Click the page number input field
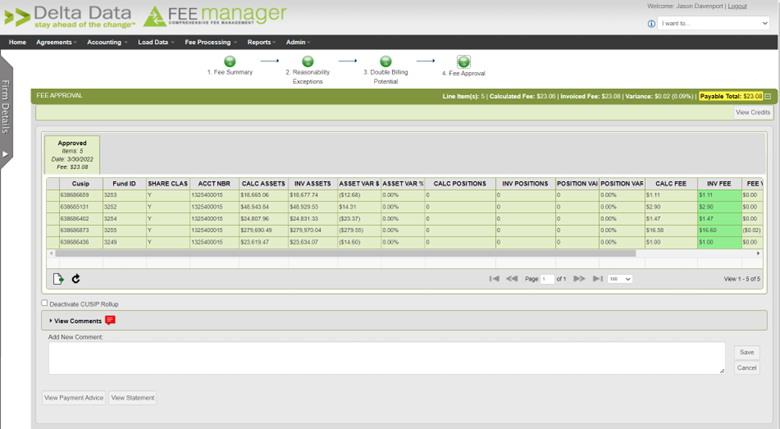Image resolution: width=780 pixels, height=429 pixels. pos(547,279)
